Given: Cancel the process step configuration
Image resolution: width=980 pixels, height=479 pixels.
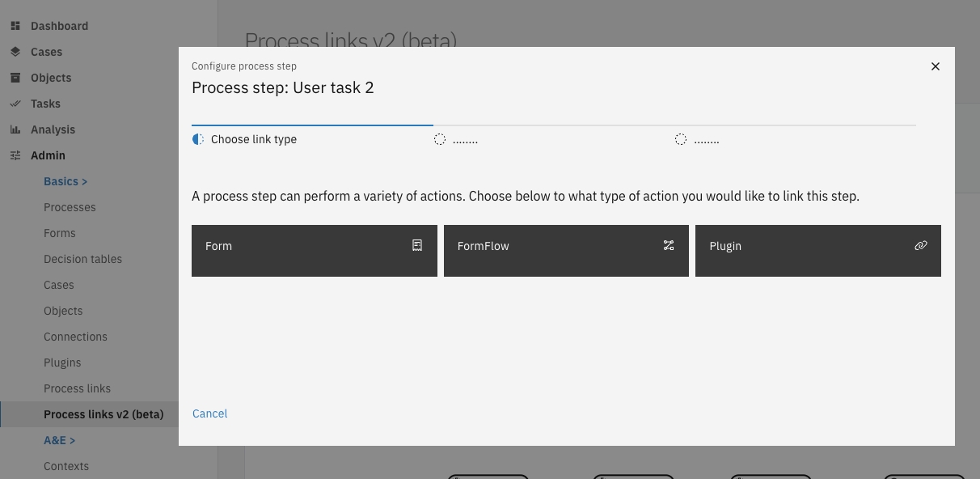Looking at the screenshot, I should pyautogui.click(x=210, y=413).
